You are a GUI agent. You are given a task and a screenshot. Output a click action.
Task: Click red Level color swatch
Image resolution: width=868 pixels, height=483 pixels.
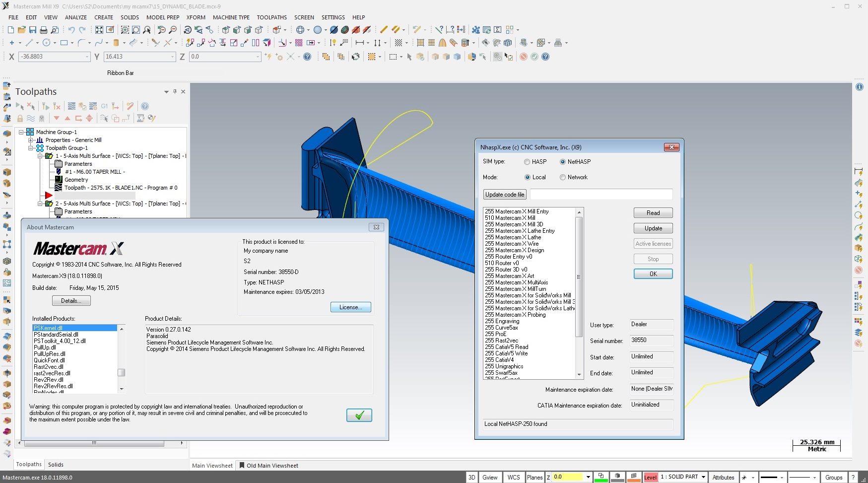(651, 478)
